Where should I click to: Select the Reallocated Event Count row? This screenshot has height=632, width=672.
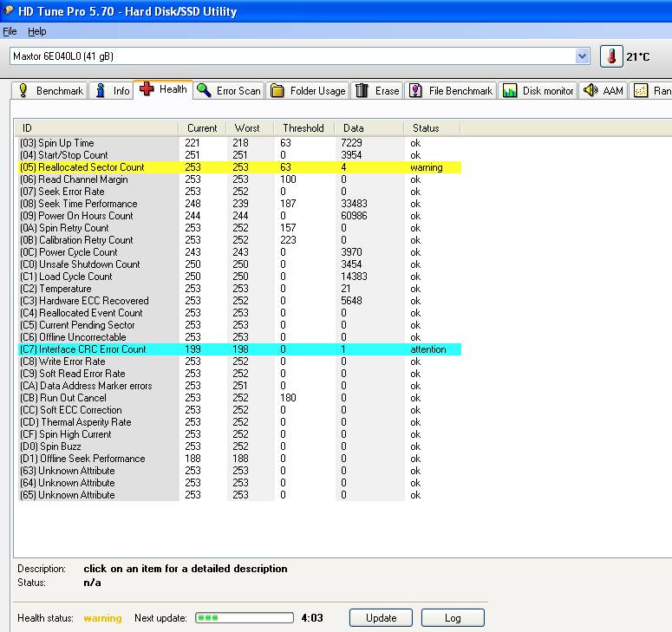[239, 313]
